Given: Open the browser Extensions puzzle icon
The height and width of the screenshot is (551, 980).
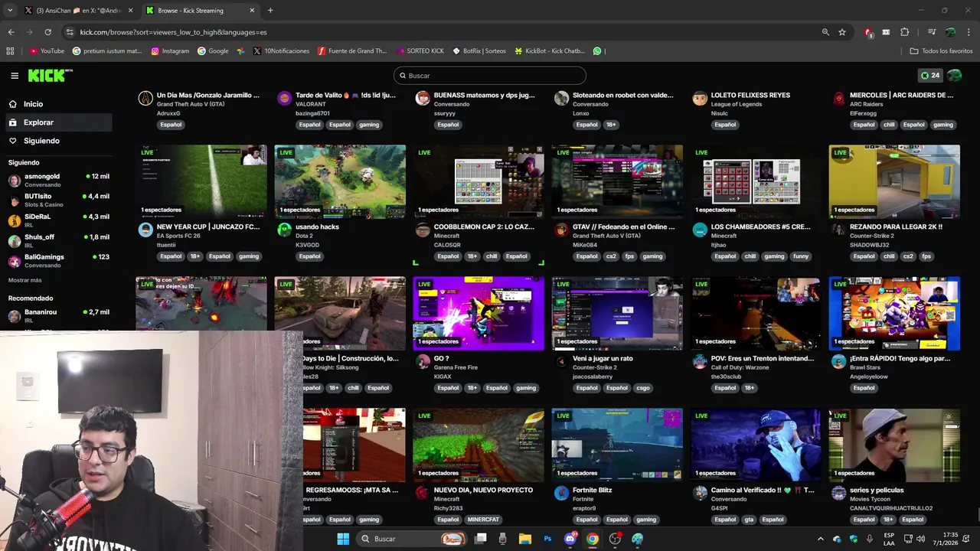Looking at the screenshot, I should tap(905, 32).
